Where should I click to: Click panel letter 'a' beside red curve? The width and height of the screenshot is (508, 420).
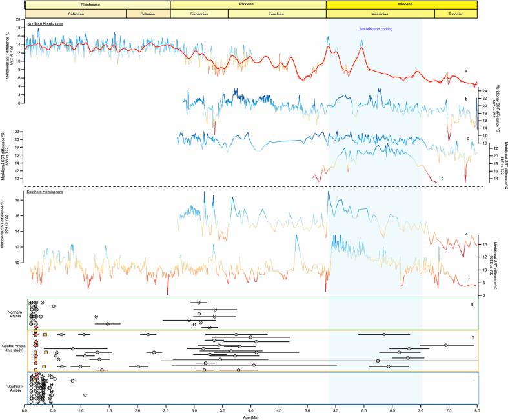click(x=465, y=70)
